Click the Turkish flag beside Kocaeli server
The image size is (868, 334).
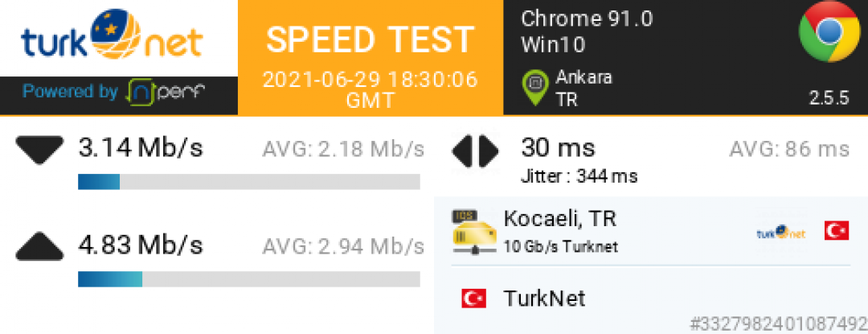(836, 231)
